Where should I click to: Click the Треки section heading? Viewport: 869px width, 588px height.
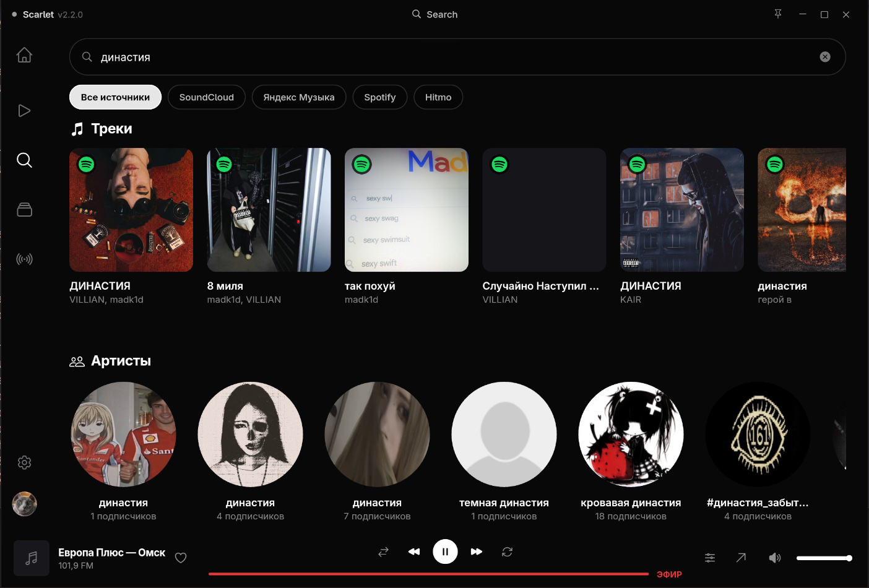[111, 129]
